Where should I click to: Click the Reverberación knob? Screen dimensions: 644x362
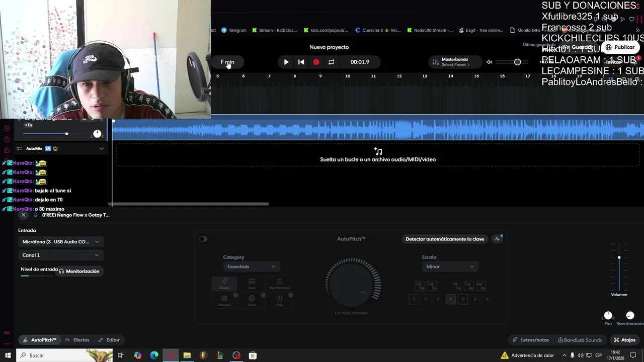[x=630, y=315]
